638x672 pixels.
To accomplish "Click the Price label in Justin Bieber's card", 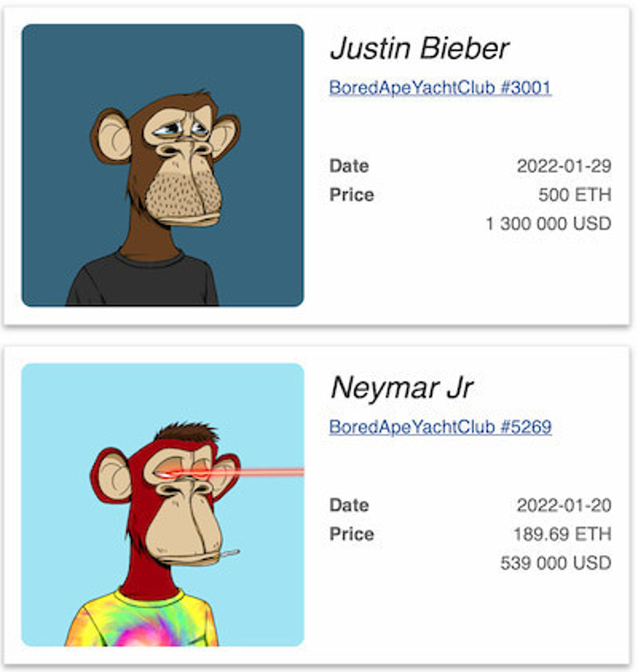I will click(351, 195).
